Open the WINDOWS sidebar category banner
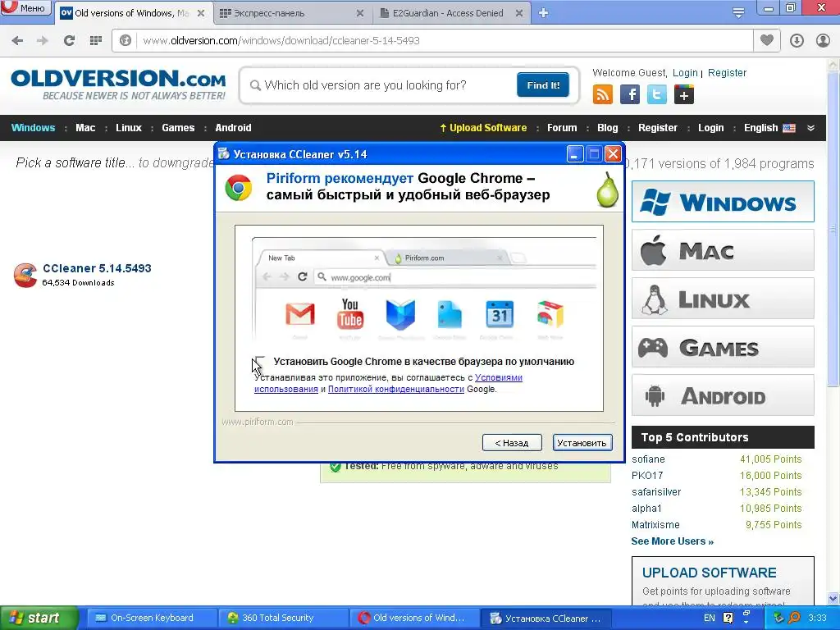840x630 pixels. [x=723, y=202]
